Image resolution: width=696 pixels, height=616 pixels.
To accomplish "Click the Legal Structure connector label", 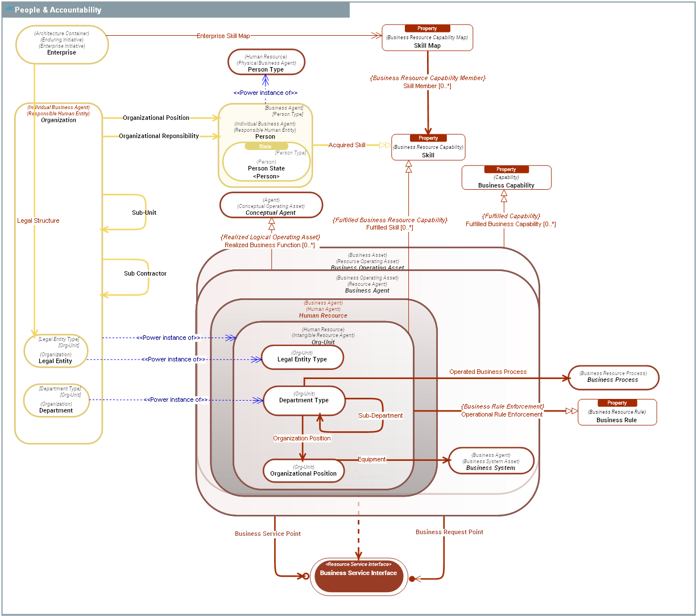I will tap(38, 220).
